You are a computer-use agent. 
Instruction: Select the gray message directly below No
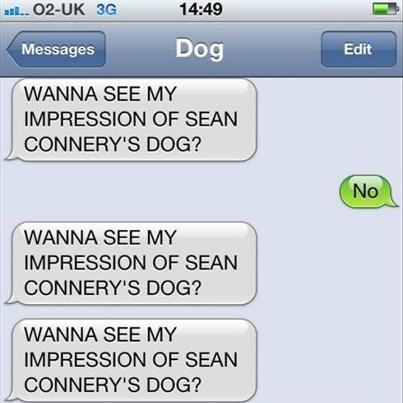131,263
